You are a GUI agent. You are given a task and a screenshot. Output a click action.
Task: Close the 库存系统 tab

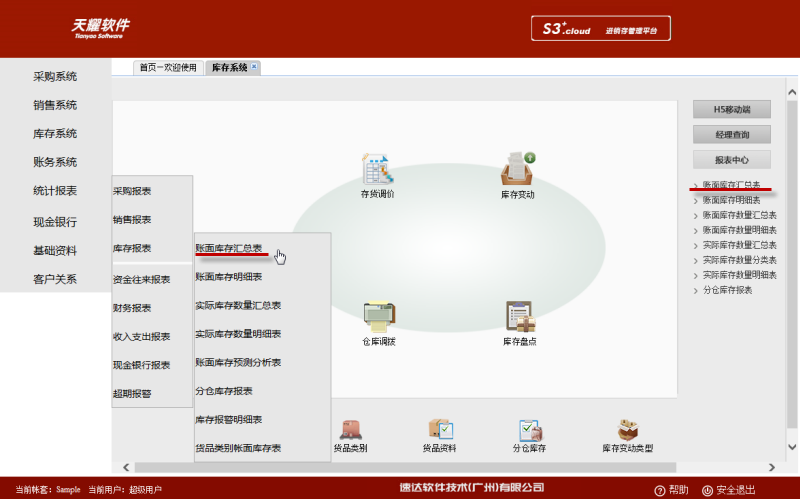pyautogui.click(x=254, y=67)
